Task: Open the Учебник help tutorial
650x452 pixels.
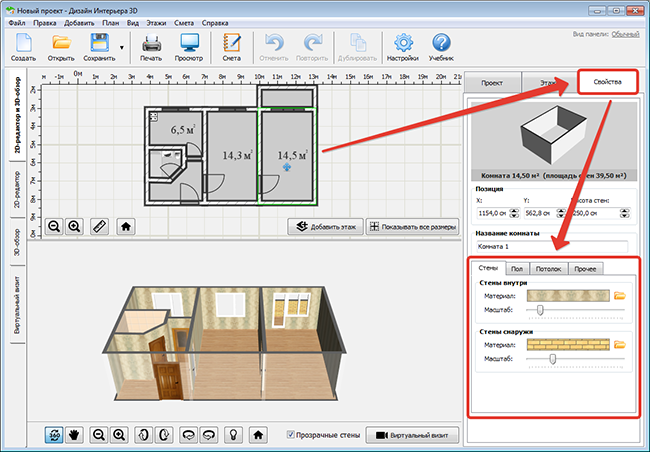Action: [441, 47]
